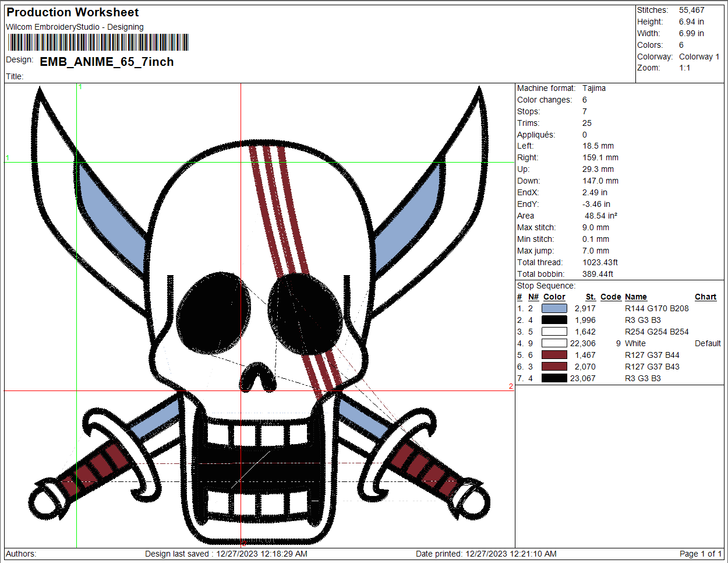
Task: Select the white swatch next to R254 G254 B254
Action: click(x=554, y=332)
